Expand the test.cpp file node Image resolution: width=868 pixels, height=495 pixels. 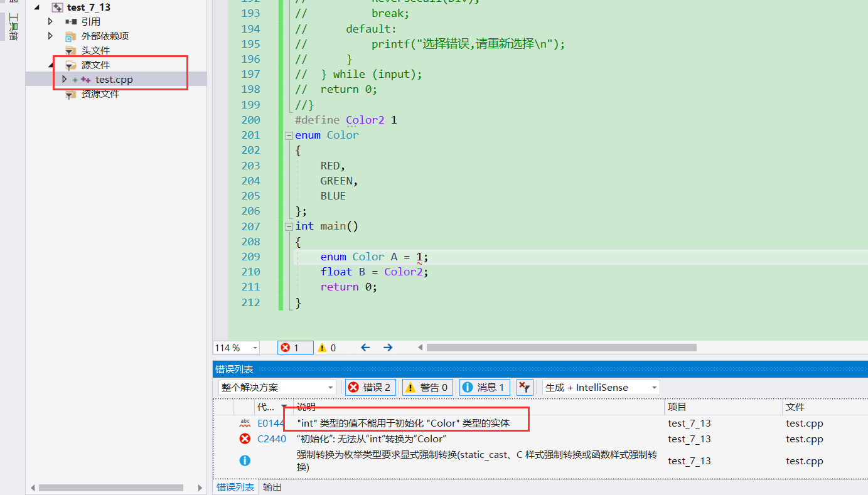click(64, 80)
